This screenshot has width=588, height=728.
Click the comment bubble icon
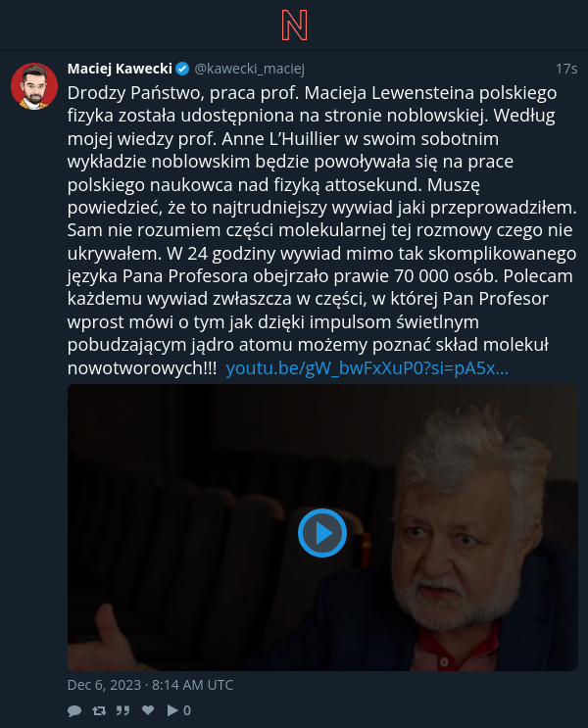tap(74, 710)
